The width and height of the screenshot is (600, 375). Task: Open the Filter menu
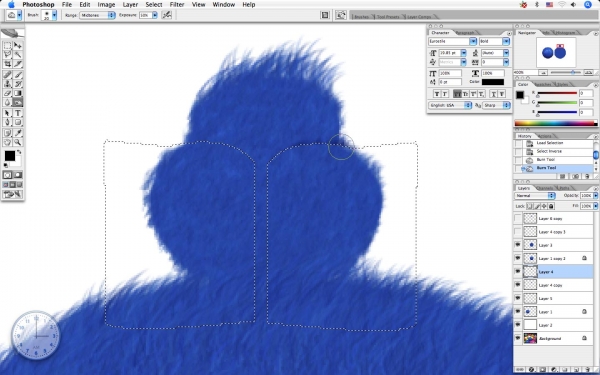point(177,5)
